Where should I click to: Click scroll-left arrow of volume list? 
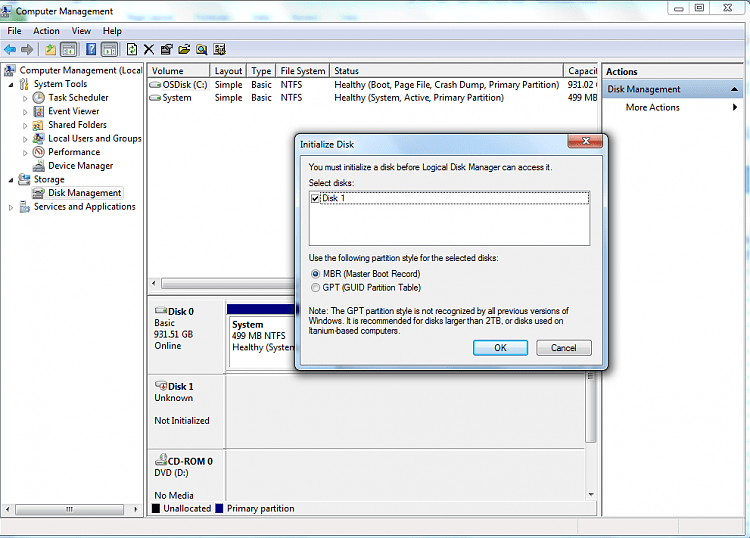coord(154,283)
